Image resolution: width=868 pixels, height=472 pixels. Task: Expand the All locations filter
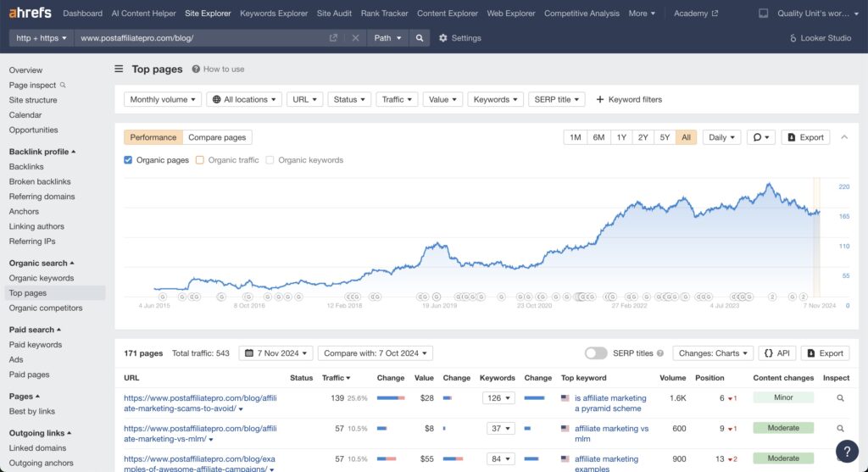243,99
